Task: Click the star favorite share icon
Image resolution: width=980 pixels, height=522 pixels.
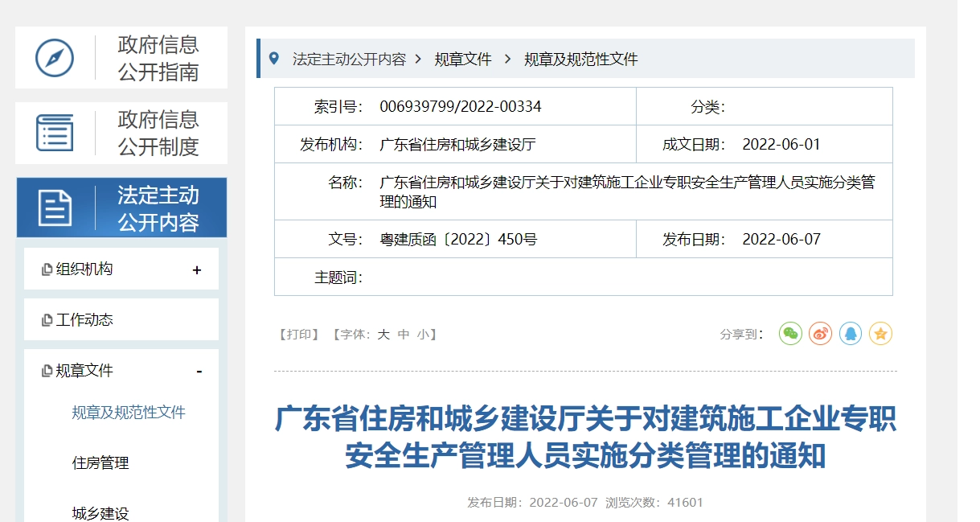Action: click(880, 333)
